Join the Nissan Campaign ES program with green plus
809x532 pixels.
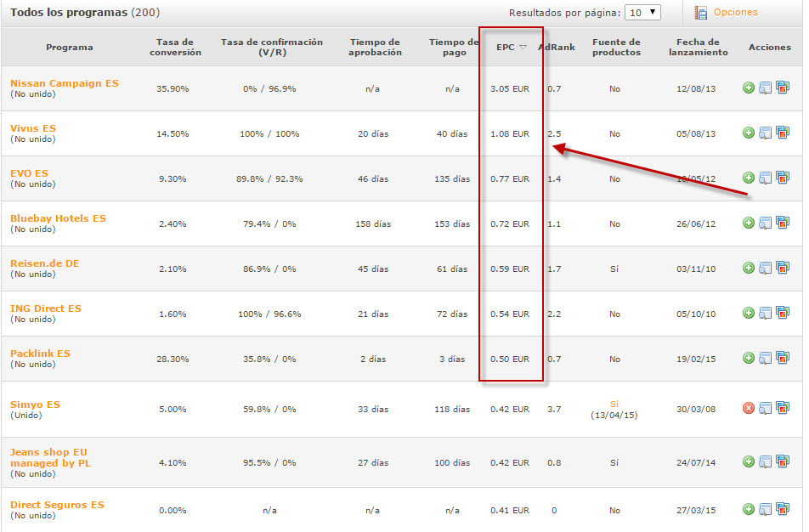point(748,88)
